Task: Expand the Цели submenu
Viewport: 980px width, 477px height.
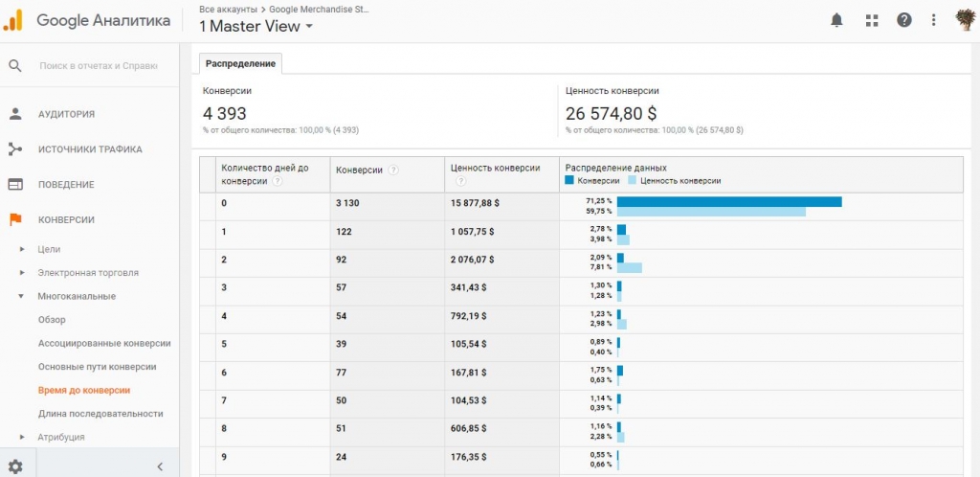Action: (x=23, y=249)
